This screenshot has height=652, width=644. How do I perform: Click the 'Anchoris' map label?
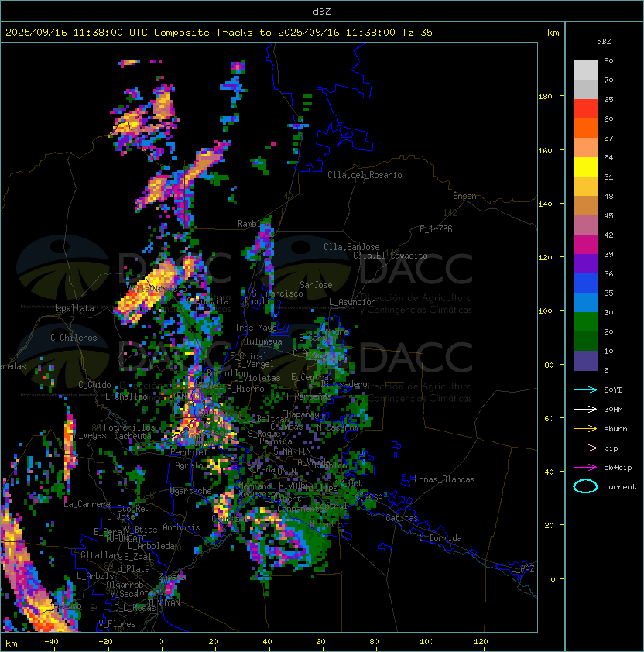coord(181,527)
